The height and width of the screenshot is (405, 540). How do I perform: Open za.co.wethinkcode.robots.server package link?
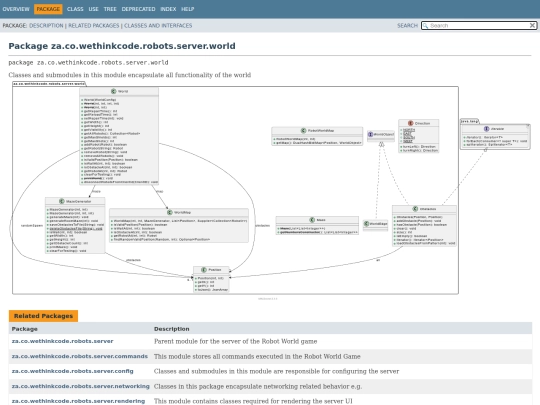coord(62,341)
